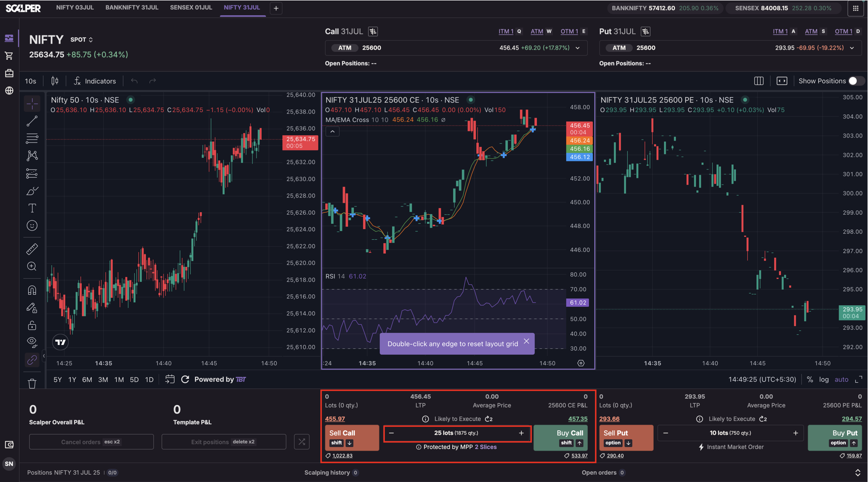The width and height of the screenshot is (868, 482).
Task: Select the ruler measure tool
Action: 32,249
